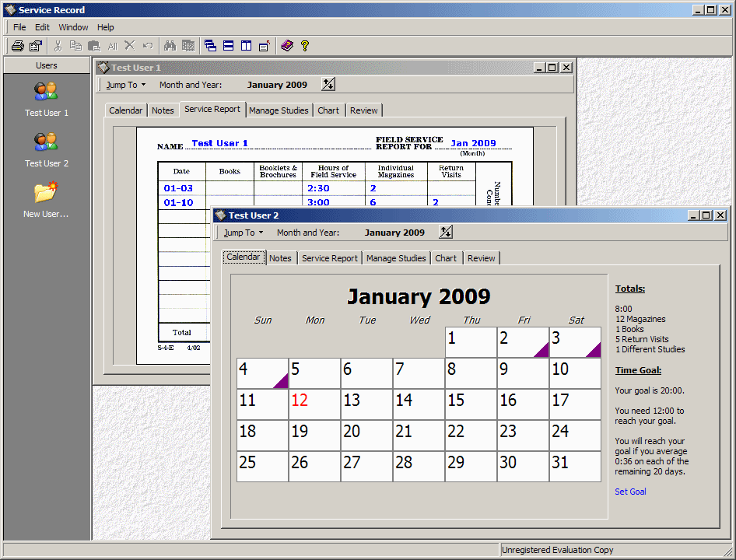The height and width of the screenshot is (560, 736).
Task: Expand Jump To dropdown in Test User 1 window
Action: pos(126,85)
